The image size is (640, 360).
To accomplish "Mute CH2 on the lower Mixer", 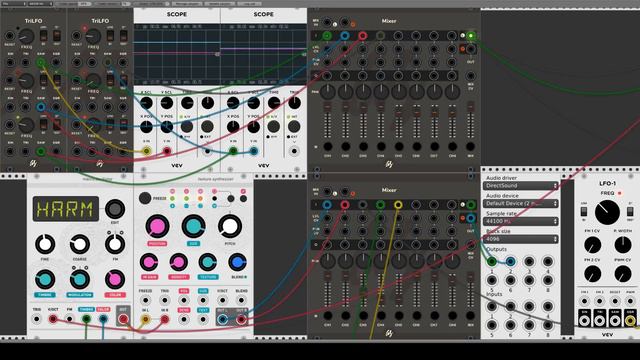I will pos(345,315).
